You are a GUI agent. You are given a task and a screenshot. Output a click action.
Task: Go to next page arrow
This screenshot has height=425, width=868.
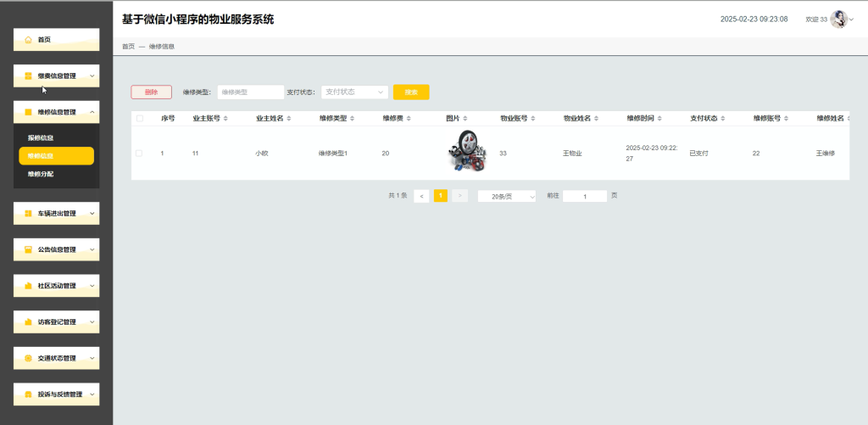(x=460, y=196)
